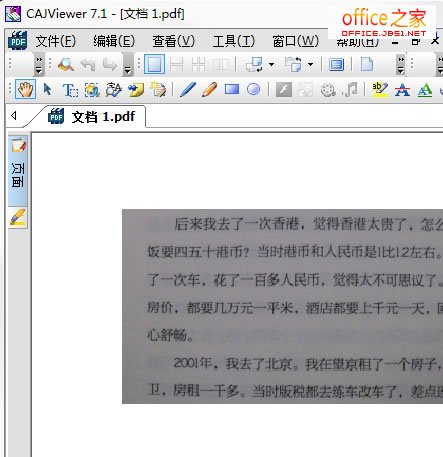Click the CAJViewer app icon in title bar
The height and width of the screenshot is (457, 443).
pos(13,14)
